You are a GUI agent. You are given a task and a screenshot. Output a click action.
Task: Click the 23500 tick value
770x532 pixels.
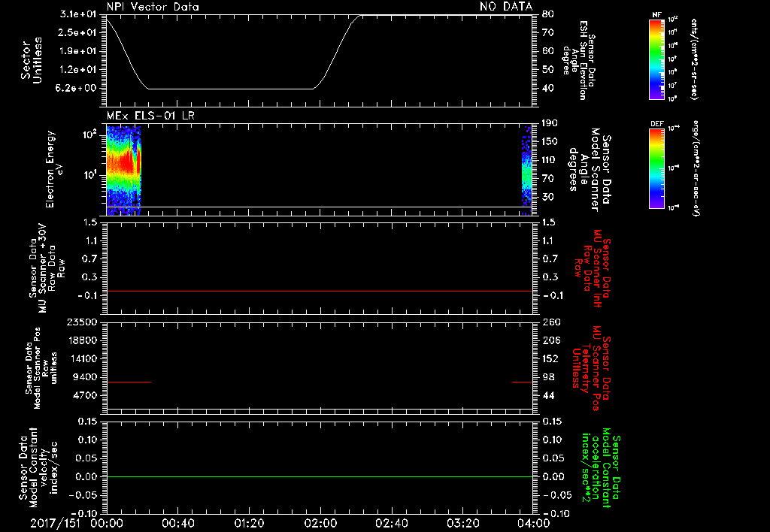pyautogui.click(x=83, y=322)
